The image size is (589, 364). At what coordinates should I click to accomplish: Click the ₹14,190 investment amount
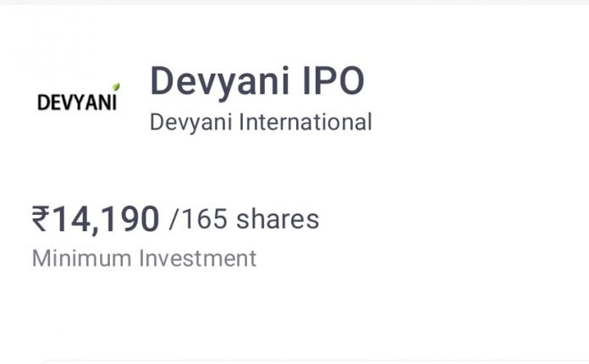(96, 220)
